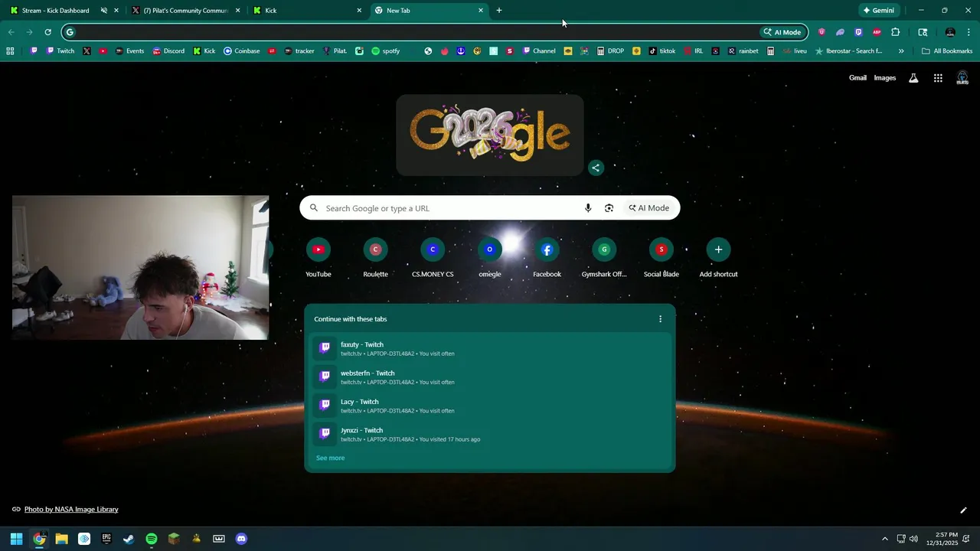Open a new tab with plus button

[x=499, y=11]
